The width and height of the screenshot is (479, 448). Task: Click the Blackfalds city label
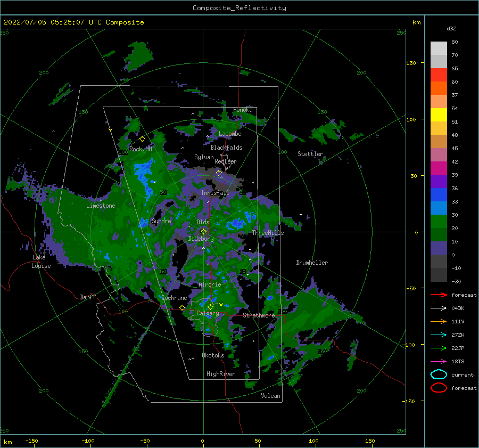(x=226, y=148)
